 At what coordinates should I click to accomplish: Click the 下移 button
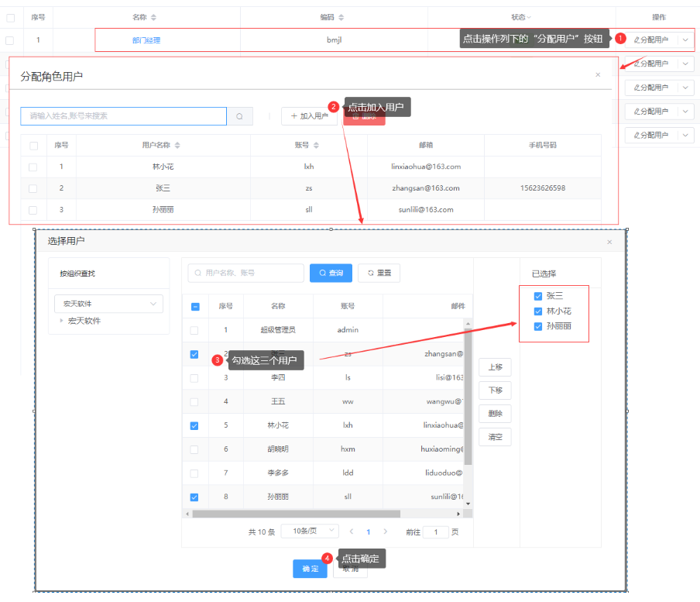495,390
